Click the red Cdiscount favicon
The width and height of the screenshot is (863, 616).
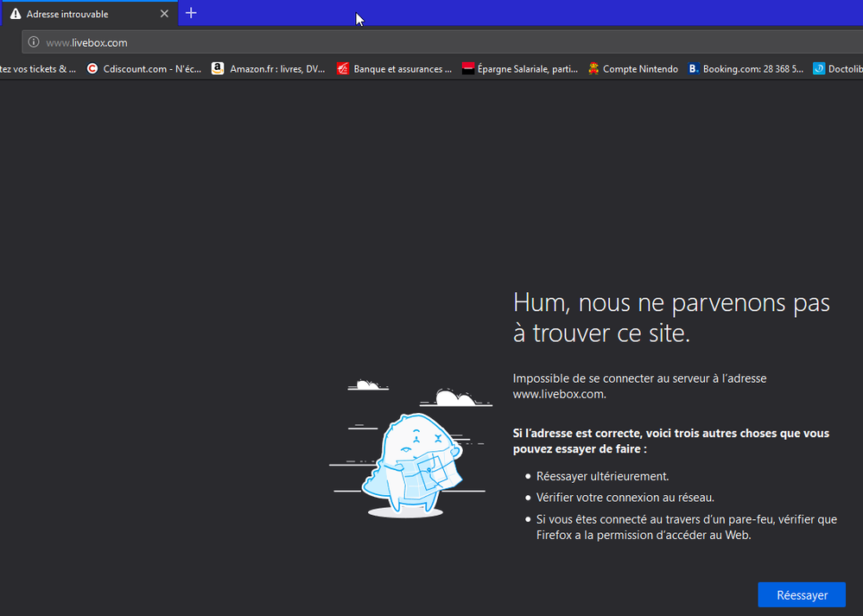point(92,68)
